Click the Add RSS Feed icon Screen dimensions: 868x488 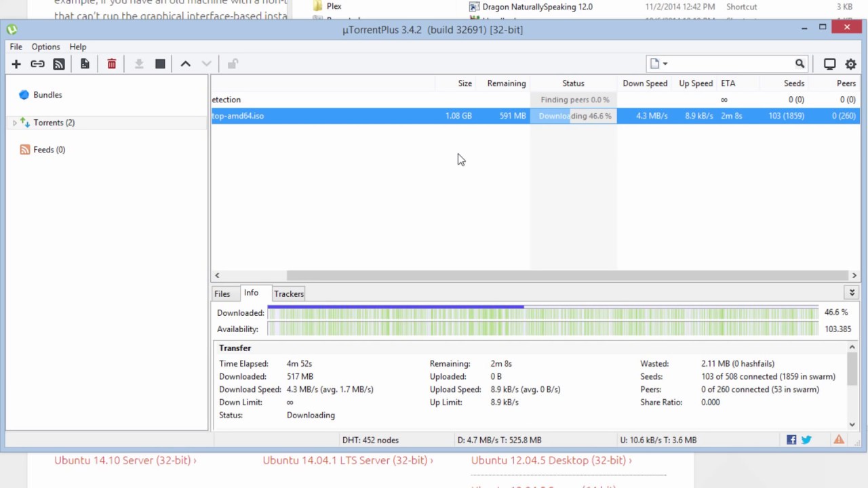59,64
